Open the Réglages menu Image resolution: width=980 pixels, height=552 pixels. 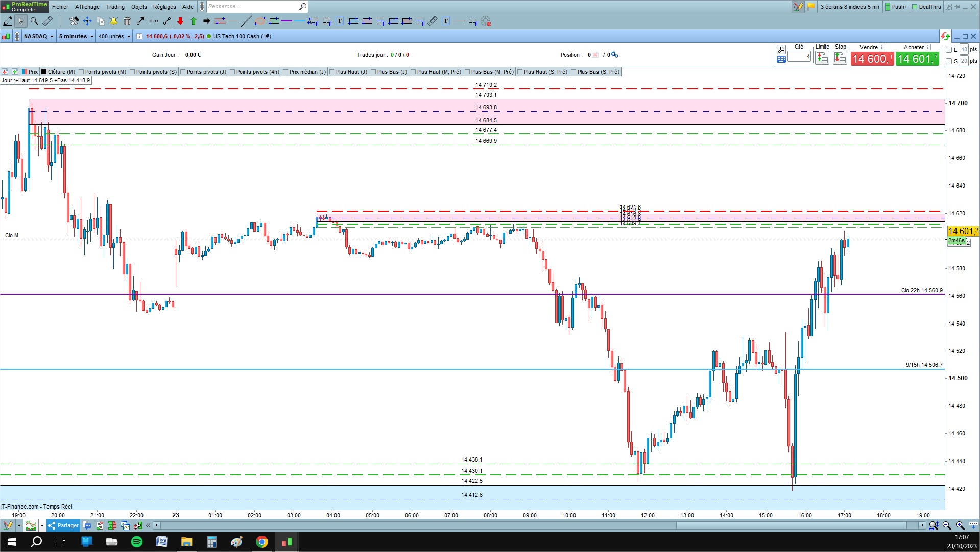(164, 7)
